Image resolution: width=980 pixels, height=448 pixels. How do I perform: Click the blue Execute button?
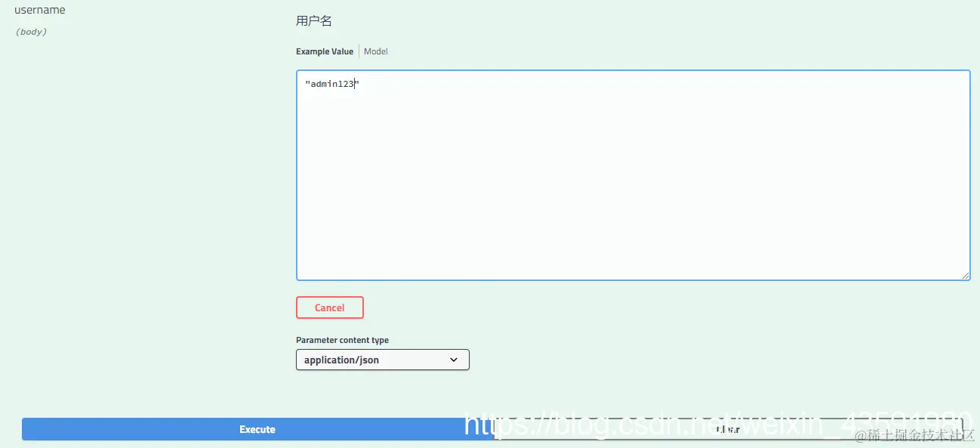click(x=257, y=429)
